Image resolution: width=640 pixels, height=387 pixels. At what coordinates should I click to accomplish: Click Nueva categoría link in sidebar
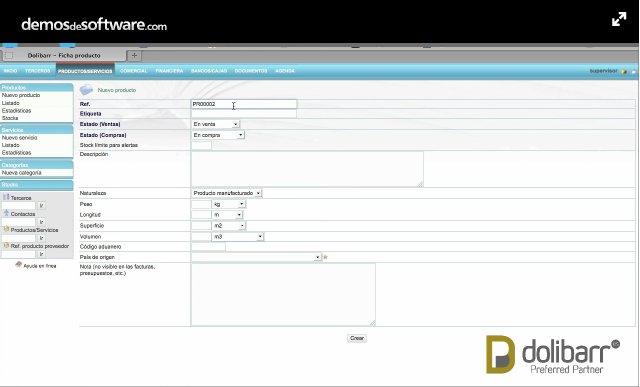21,173
